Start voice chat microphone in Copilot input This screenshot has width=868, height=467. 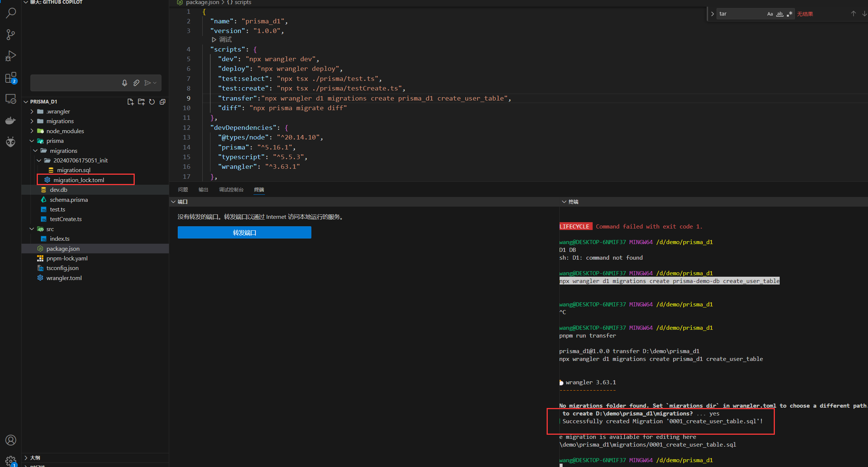[x=125, y=83]
